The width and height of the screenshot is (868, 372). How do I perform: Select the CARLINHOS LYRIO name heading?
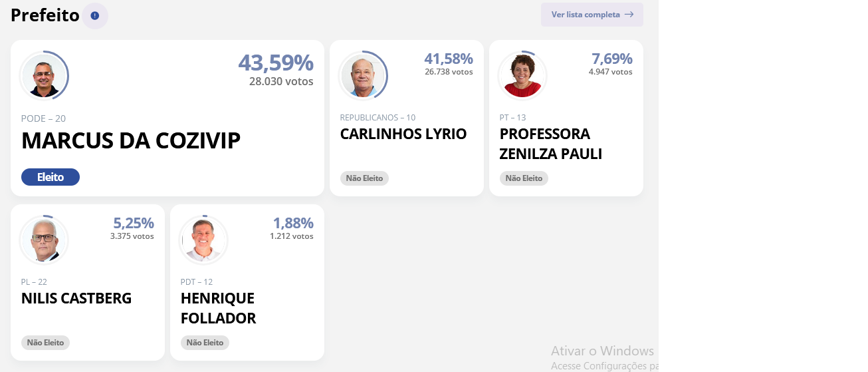(403, 134)
